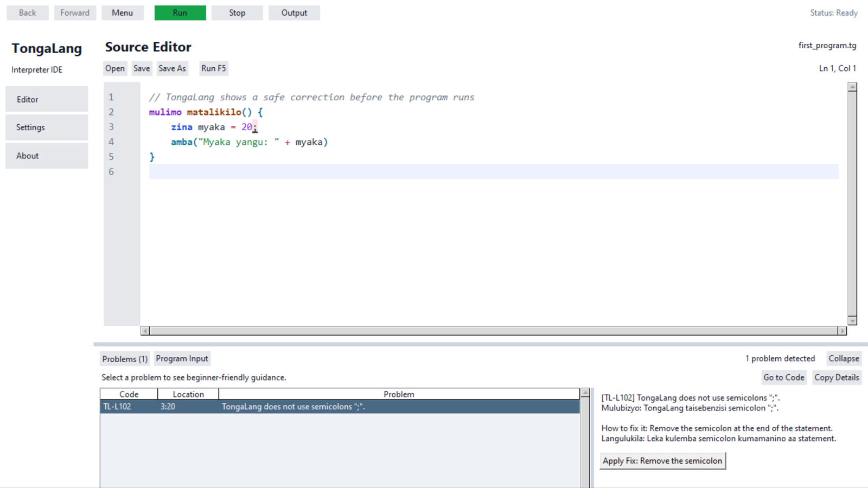
Task: Click the 'zina' keyword on line 3
Action: coord(182,127)
